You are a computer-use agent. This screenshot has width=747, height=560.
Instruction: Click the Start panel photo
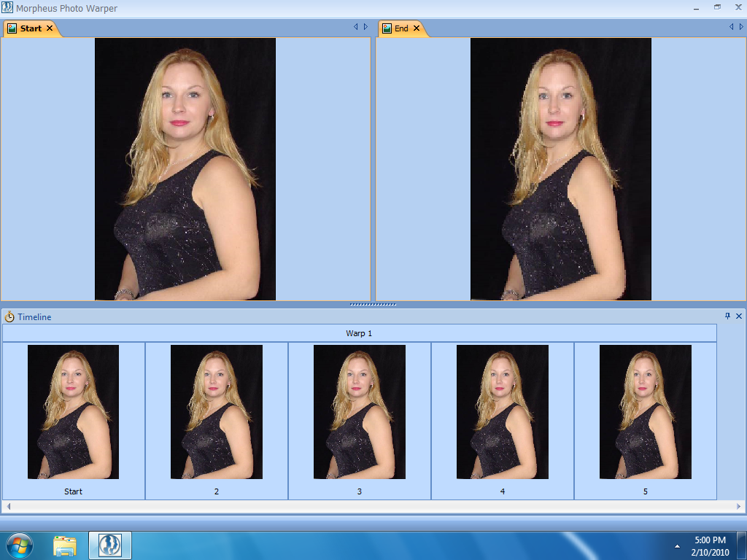pyautogui.click(x=185, y=169)
